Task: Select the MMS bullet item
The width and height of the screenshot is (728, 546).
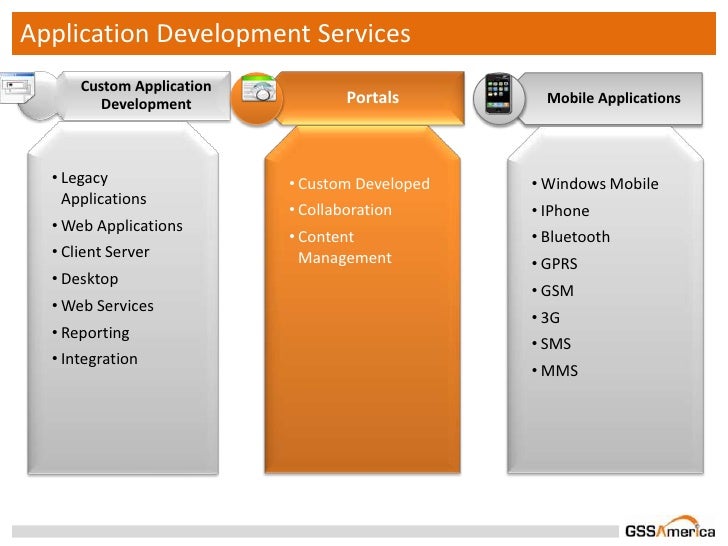Action: tap(555, 370)
